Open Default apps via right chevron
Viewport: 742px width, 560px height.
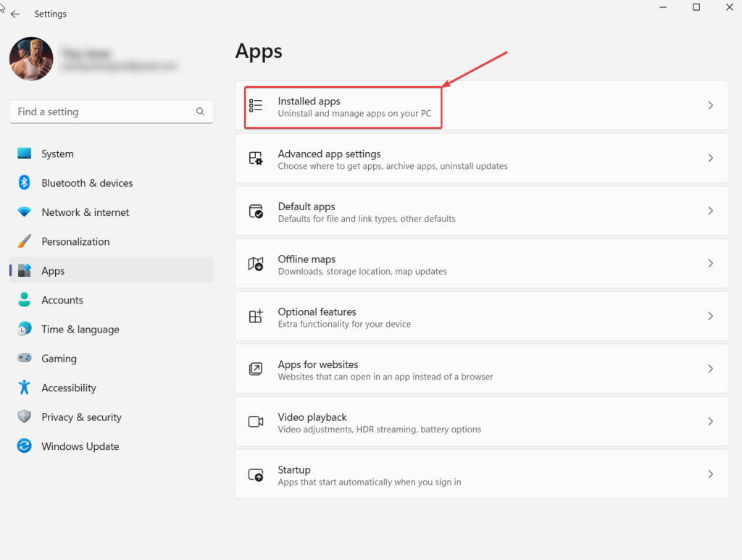pos(710,211)
